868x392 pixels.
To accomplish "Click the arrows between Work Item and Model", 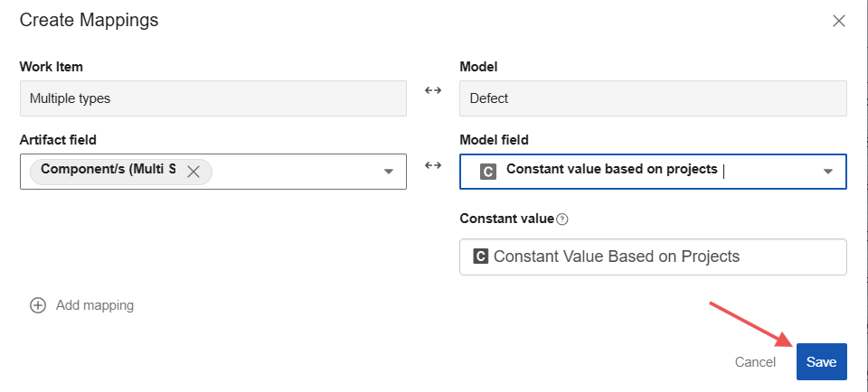I will (x=433, y=90).
